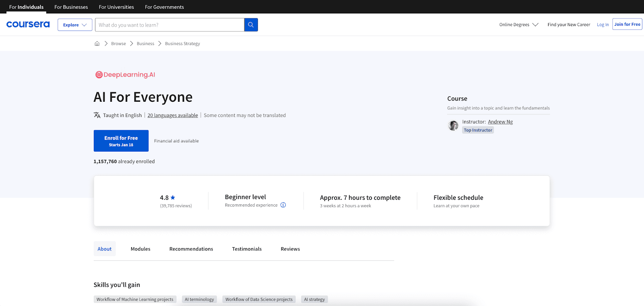Click 'Approx. 7 hours to complete' text
This screenshot has width=644, height=306.
point(360,198)
